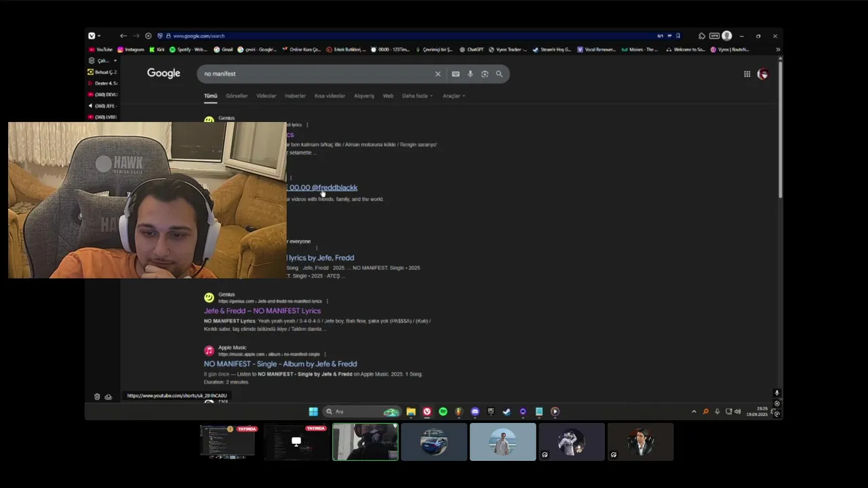This screenshot has height=488, width=868.
Task: Open the YouTube bookmark
Action: [x=100, y=49]
